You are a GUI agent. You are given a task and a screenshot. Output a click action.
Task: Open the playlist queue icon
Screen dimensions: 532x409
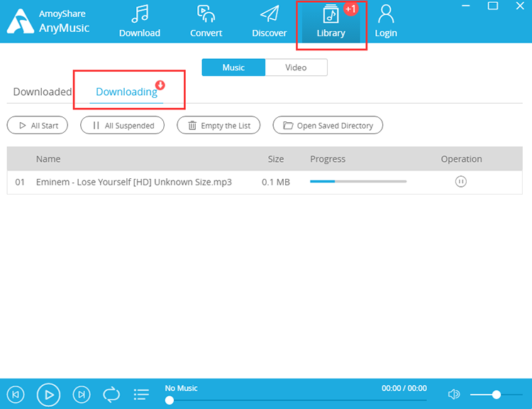(x=141, y=394)
